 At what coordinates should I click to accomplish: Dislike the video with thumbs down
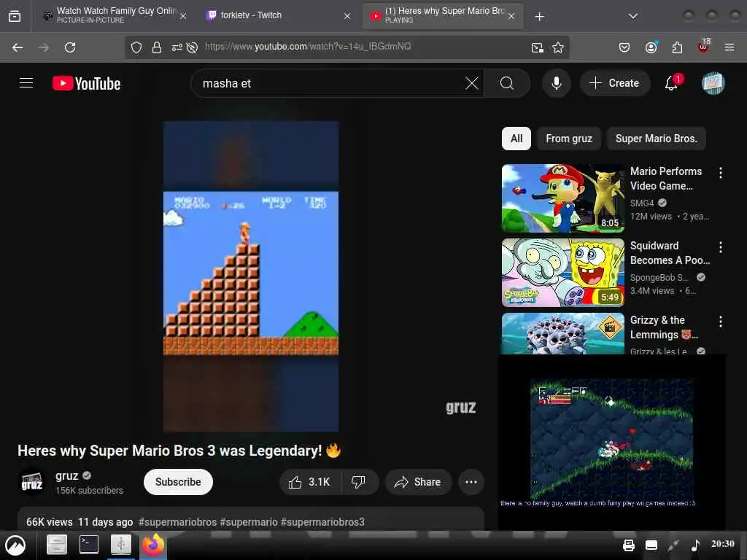358,482
